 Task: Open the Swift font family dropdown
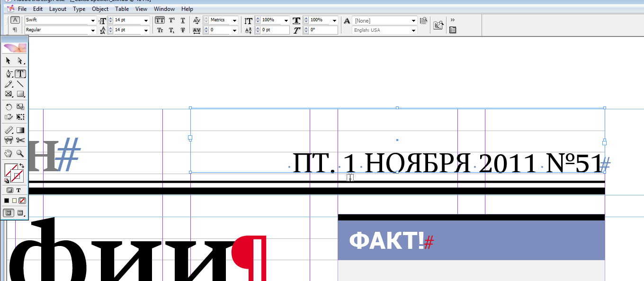93,20
